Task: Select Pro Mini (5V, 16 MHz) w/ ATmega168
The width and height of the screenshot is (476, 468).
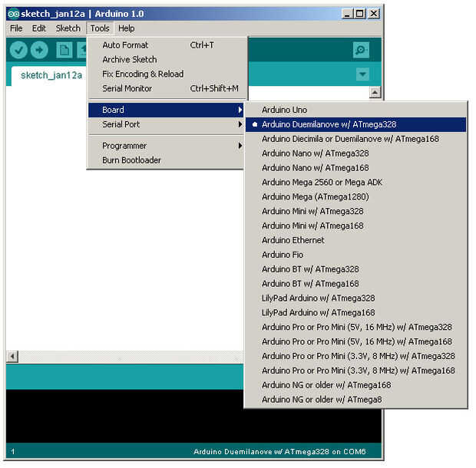Action: (x=355, y=341)
